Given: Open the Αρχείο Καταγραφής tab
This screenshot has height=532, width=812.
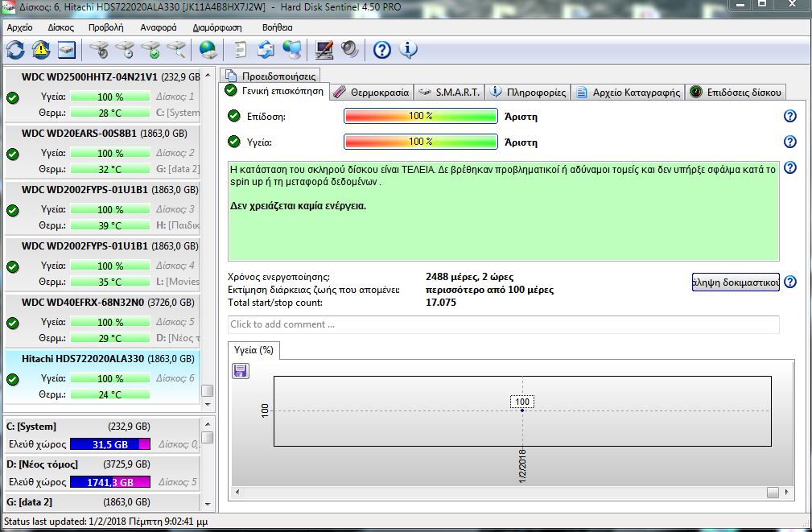Looking at the screenshot, I should (x=628, y=93).
